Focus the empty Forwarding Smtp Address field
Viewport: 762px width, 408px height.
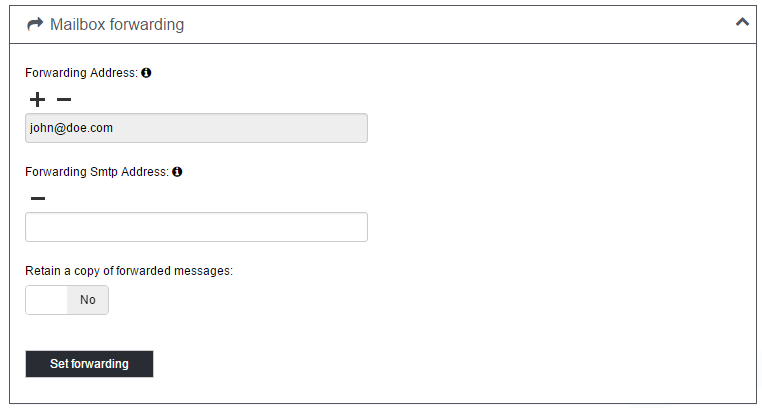click(x=196, y=227)
